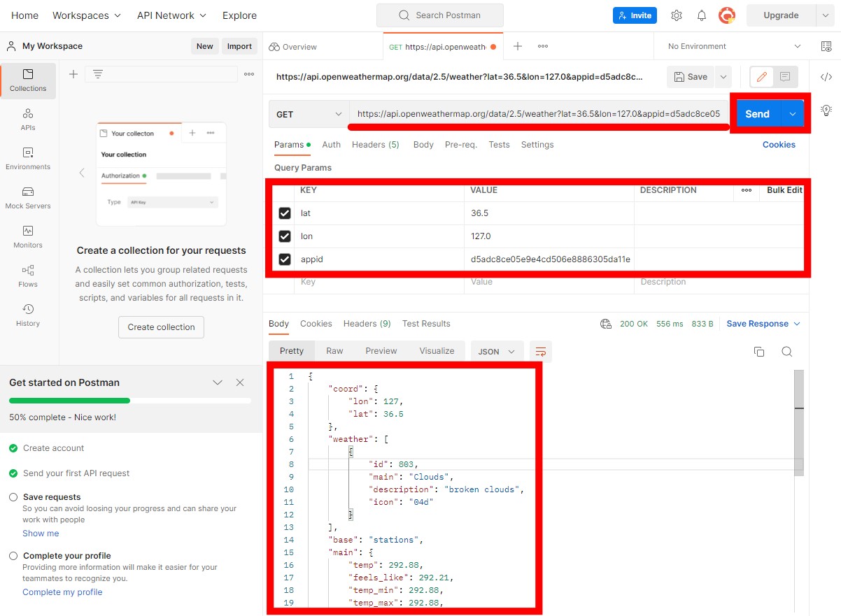Image resolution: width=841 pixels, height=616 pixels.
Task: Open the APIs sidebar panel
Action: click(28, 120)
